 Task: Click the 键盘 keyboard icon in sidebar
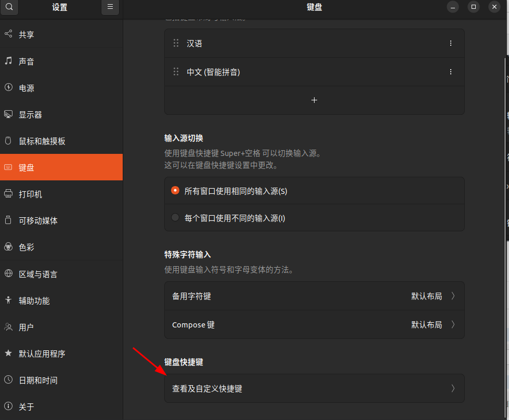(8, 167)
